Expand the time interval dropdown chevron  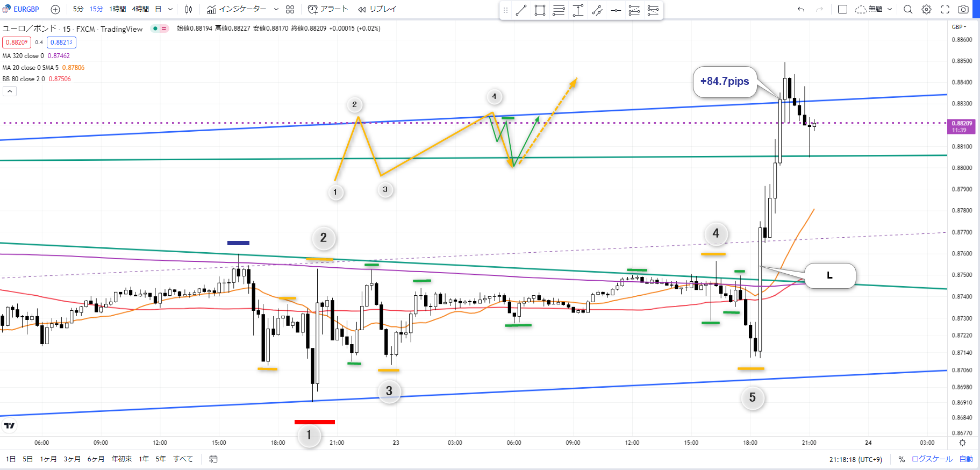170,9
